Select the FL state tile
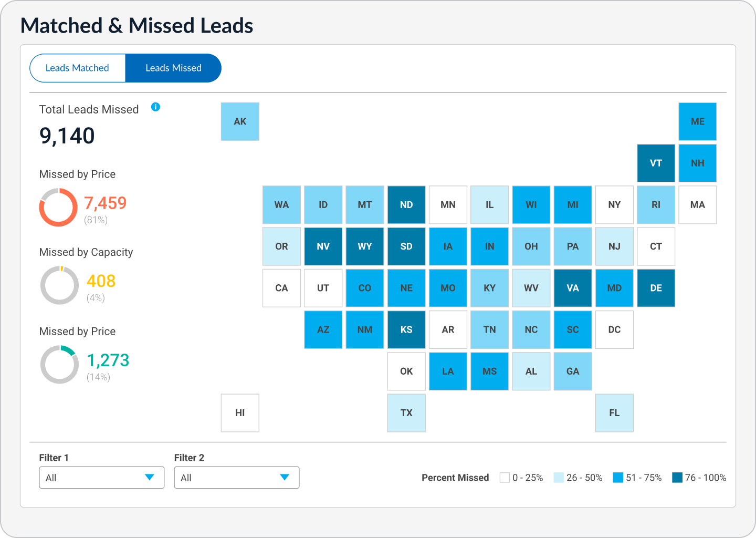This screenshot has width=756, height=538. (x=614, y=413)
